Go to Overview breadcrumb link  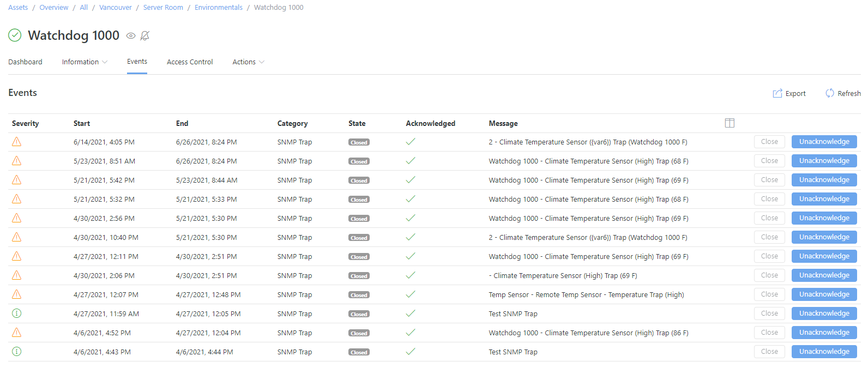coord(54,8)
